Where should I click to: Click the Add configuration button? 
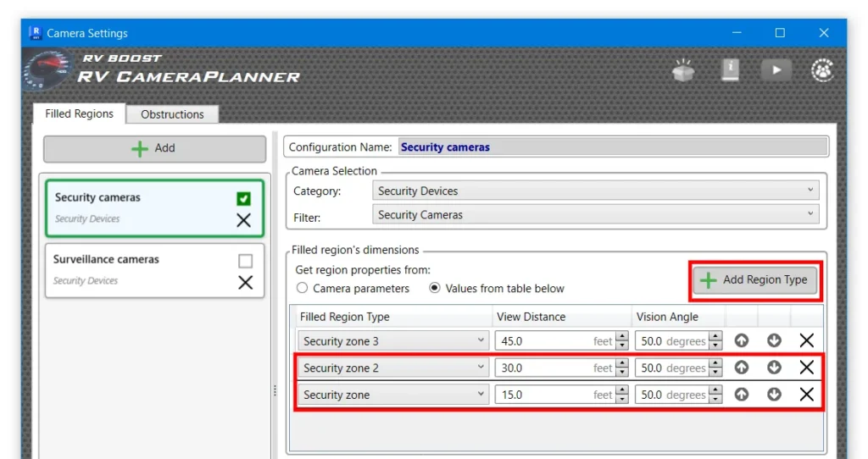pos(154,148)
